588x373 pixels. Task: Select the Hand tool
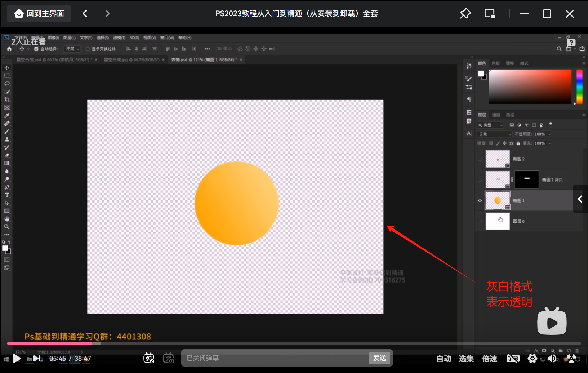7,219
